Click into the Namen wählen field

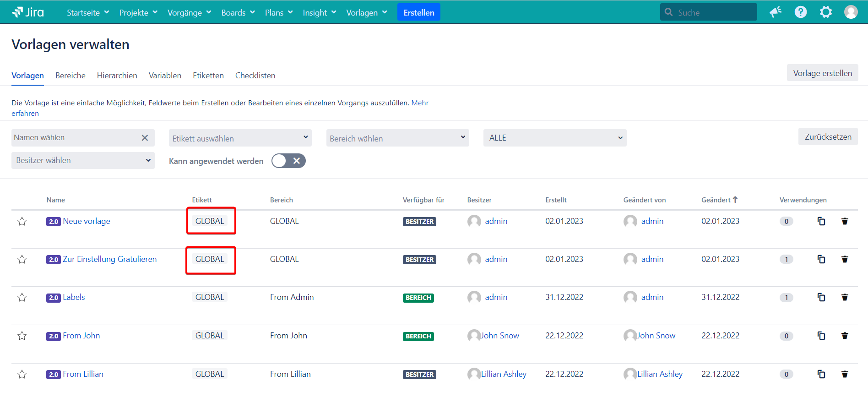click(x=76, y=138)
